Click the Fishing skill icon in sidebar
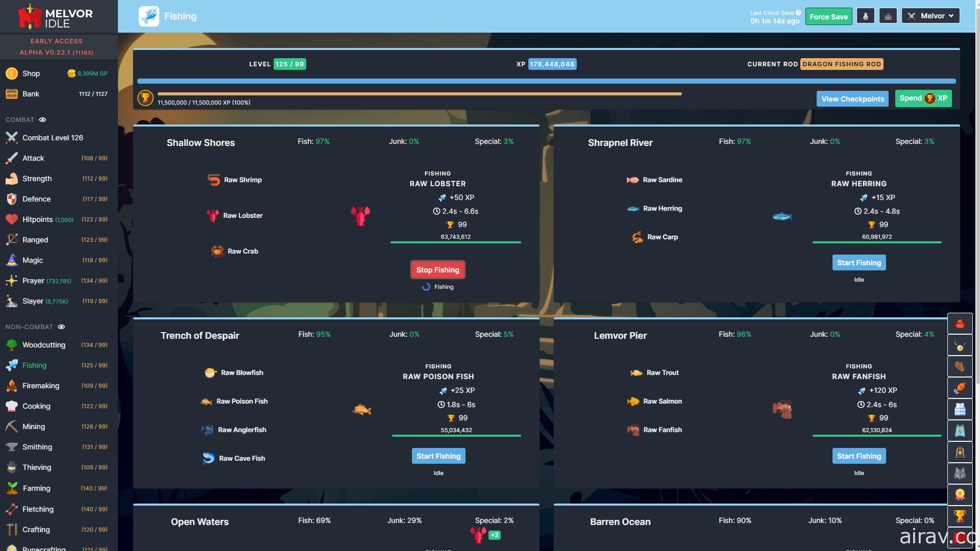The height and width of the screenshot is (551, 980). (11, 365)
